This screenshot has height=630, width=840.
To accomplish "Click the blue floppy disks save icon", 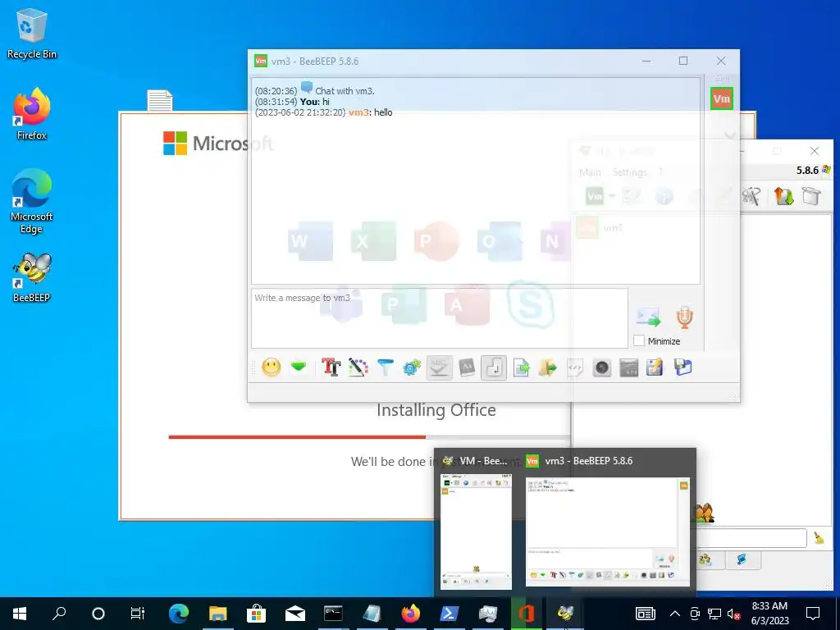I will tap(682, 367).
